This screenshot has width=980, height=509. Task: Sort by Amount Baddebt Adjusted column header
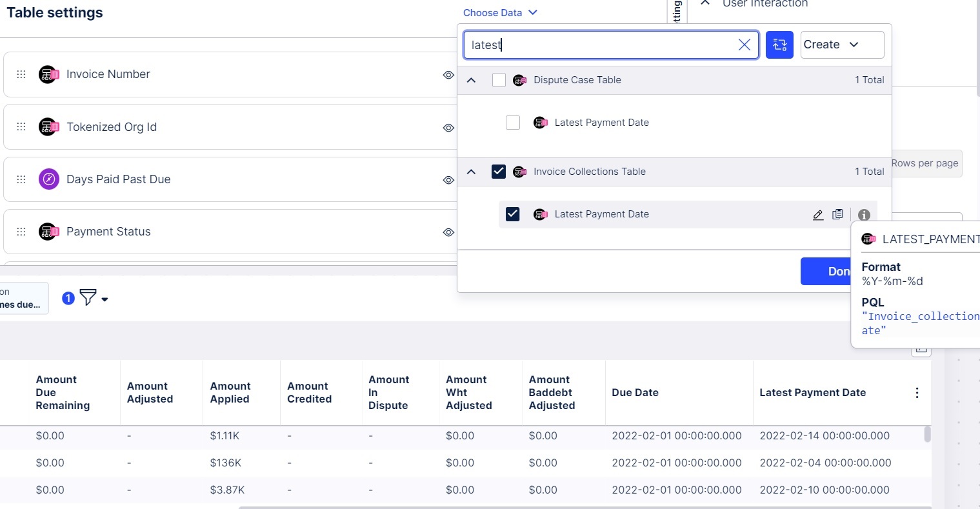552,393
